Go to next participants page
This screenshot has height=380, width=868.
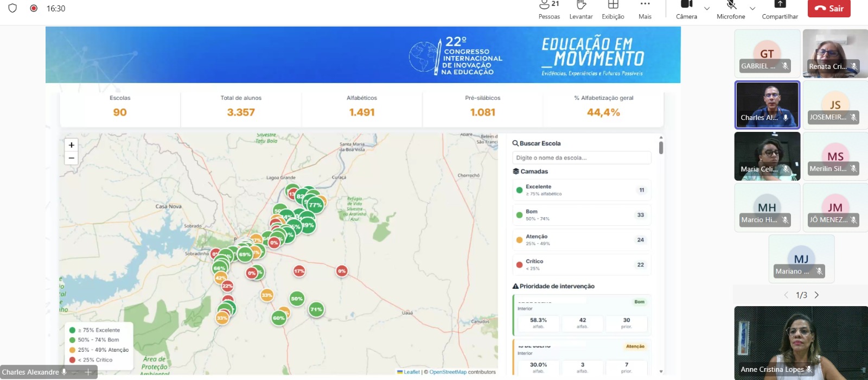pos(816,295)
